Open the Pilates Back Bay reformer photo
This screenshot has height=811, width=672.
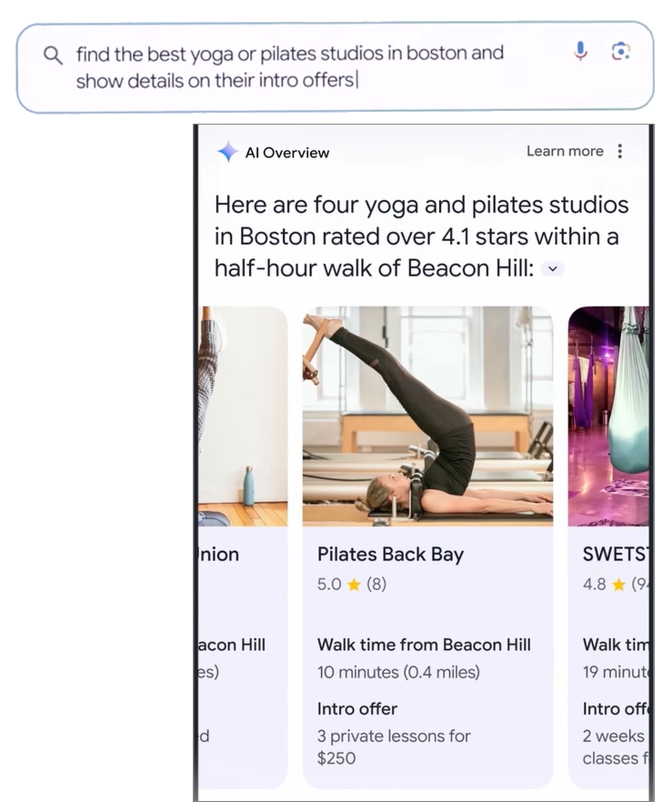tap(427, 416)
